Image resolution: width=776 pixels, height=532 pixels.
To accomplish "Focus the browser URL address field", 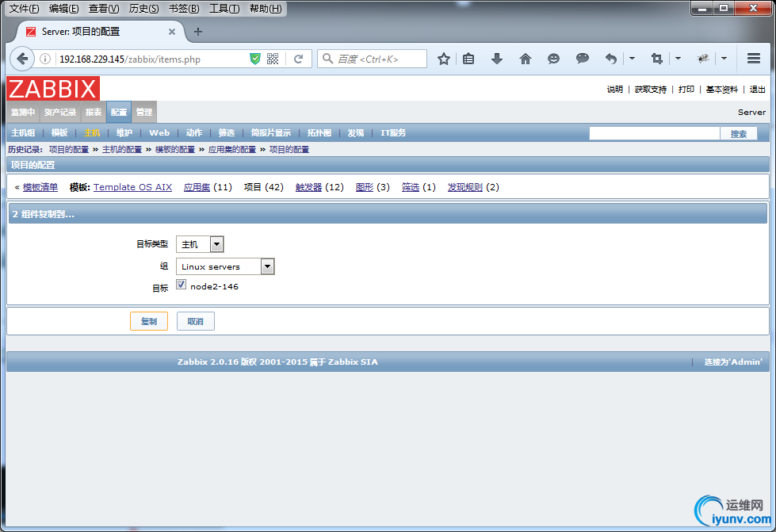I will [x=152, y=59].
